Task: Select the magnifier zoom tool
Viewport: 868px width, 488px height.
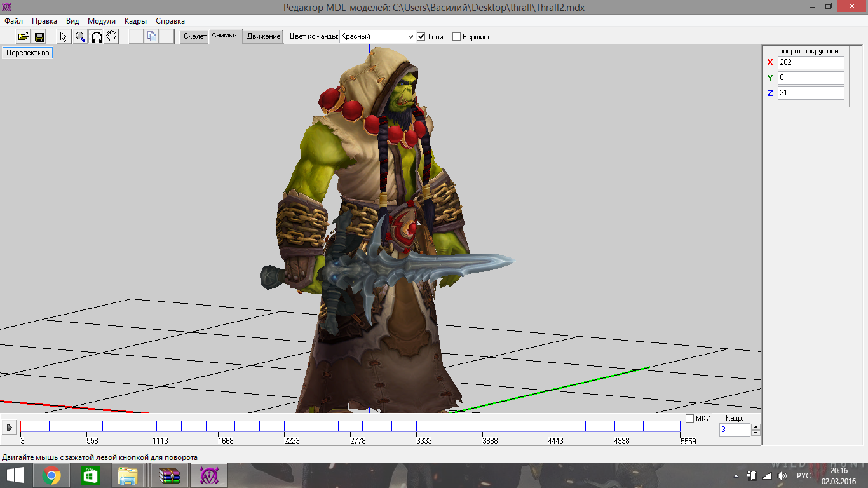Action: tap(80, 37)
